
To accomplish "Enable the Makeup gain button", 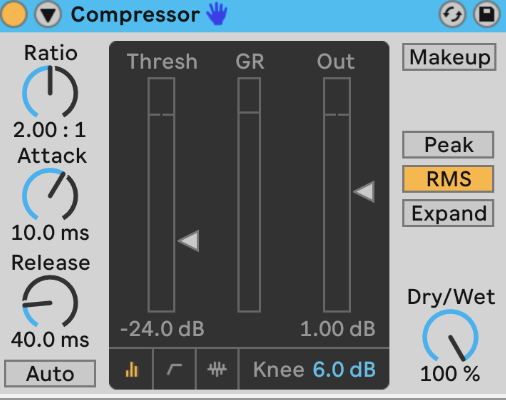I will pyautogui.click(x=449, y=57).
